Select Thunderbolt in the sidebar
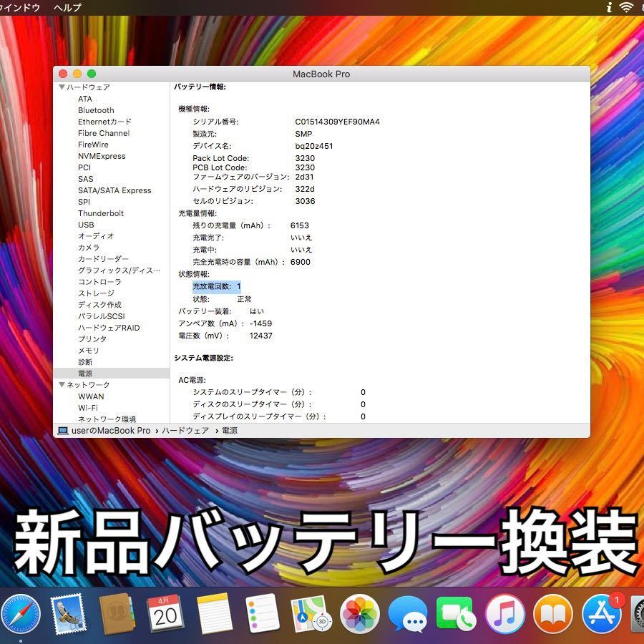 click(x=101, y=213)
